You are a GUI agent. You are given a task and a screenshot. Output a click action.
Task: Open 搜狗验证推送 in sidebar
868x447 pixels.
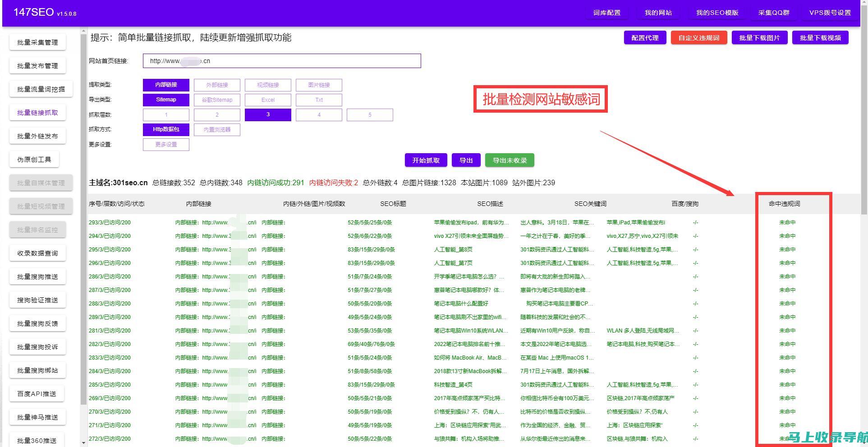[37, 300]
